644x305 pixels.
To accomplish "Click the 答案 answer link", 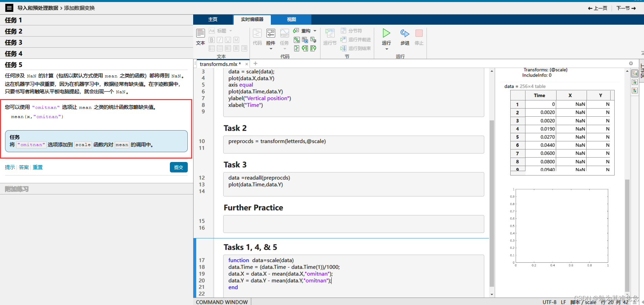I will point(24,167).
